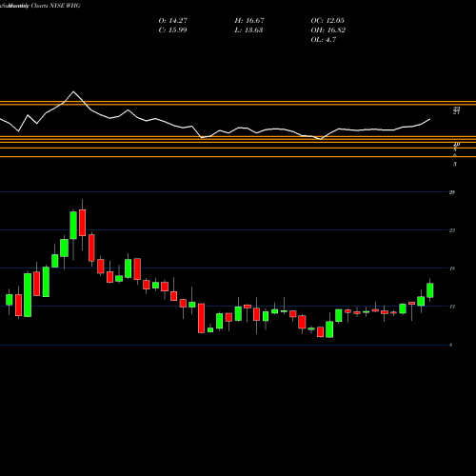476x476 pixels.
Task: Select the low value "L: 13.63"
Action: click(248, 30)
